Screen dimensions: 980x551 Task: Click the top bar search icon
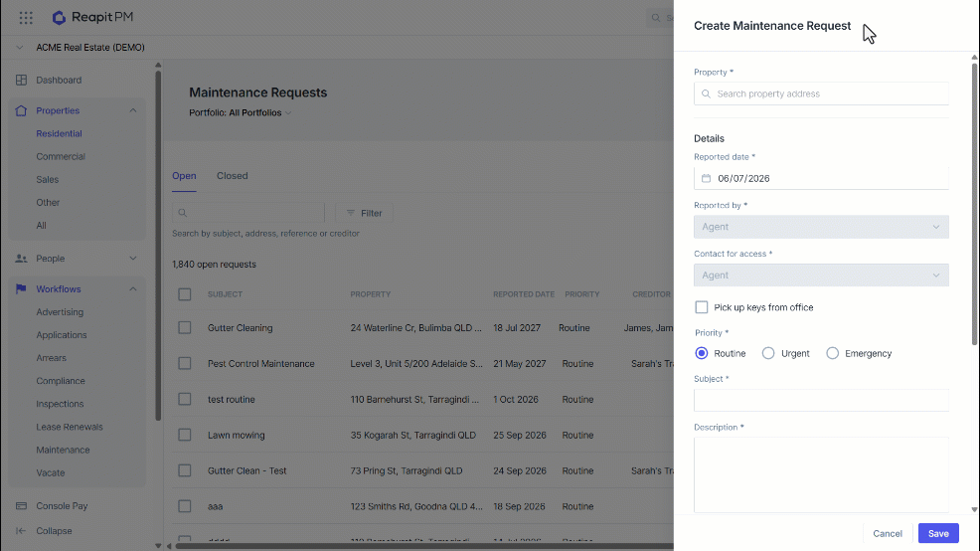tap(656, 18)
